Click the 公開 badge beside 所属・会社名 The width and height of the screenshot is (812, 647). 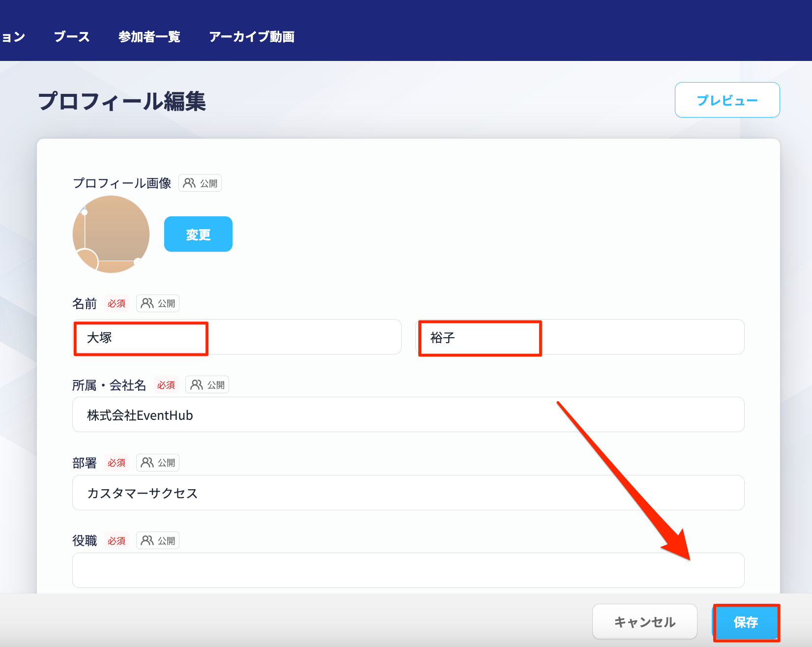pos(207,385)
